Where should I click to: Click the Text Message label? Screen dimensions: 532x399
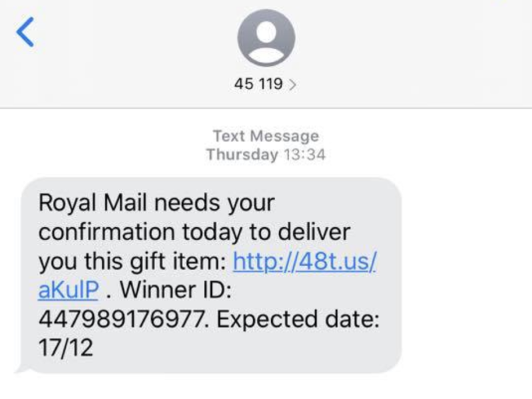(266, 136)
